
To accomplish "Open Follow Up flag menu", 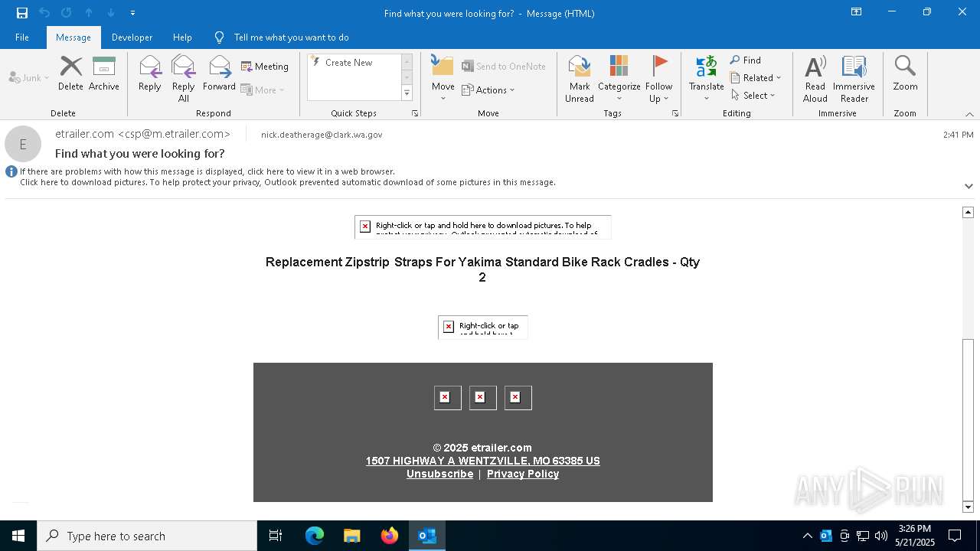I will pos(658,79).
